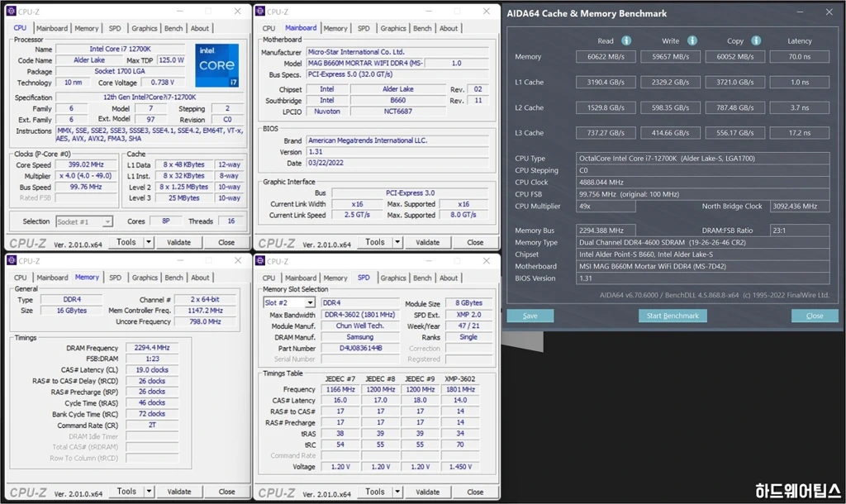The width and height of the screenshot is (846, 504).
Task: Expand Tools dropdown arrow in Mainboard window
Action: pyautogui.click(x=397, y=242)
